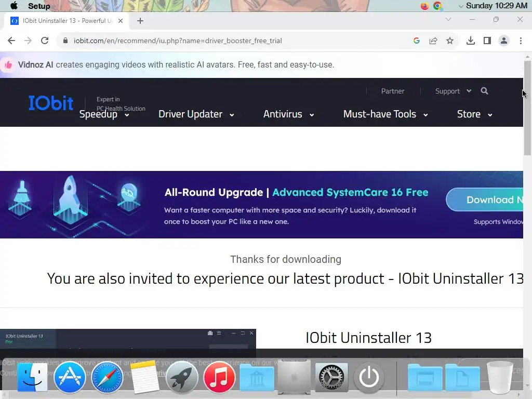The height and width of the screenshot is (399, 532).
Task: Expand the Support dropdown
Action: pyautogui.click(x=453, y=91)
